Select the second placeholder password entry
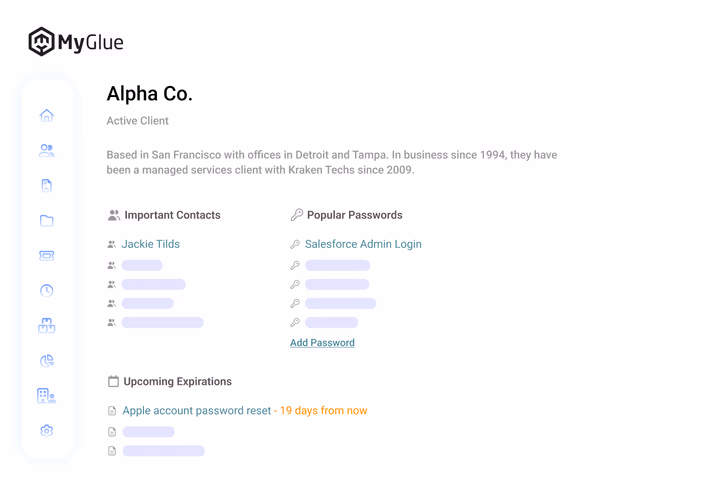Image resolution: width=708 pixels, height=481 pixels. pyautogui.click(x=337, y=285)
